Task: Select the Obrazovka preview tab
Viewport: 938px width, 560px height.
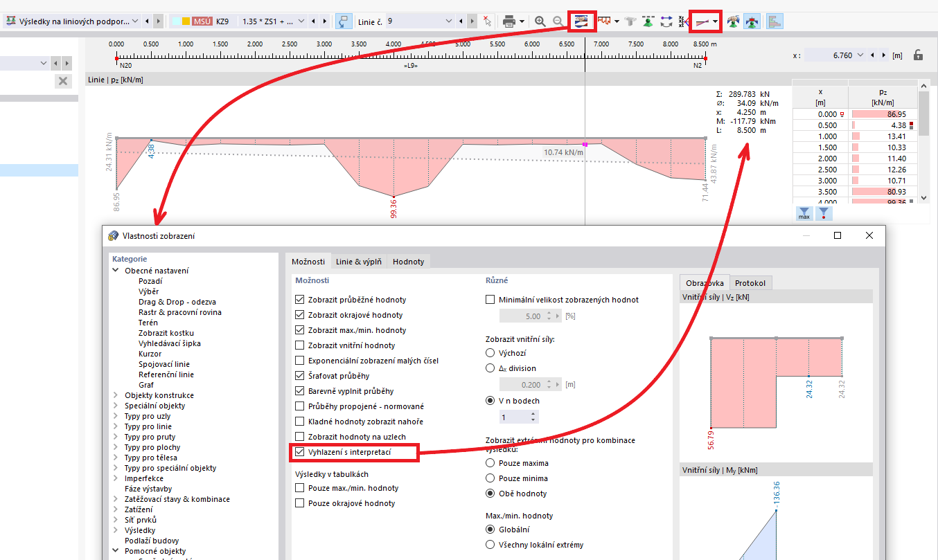Action: coord(705,282)
